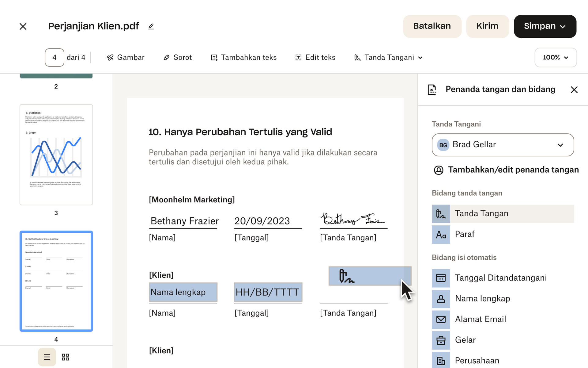This screenshot has height=368, width=588.
Task: Select the Alamat Email auto-fill field
Action: (481, 319)
